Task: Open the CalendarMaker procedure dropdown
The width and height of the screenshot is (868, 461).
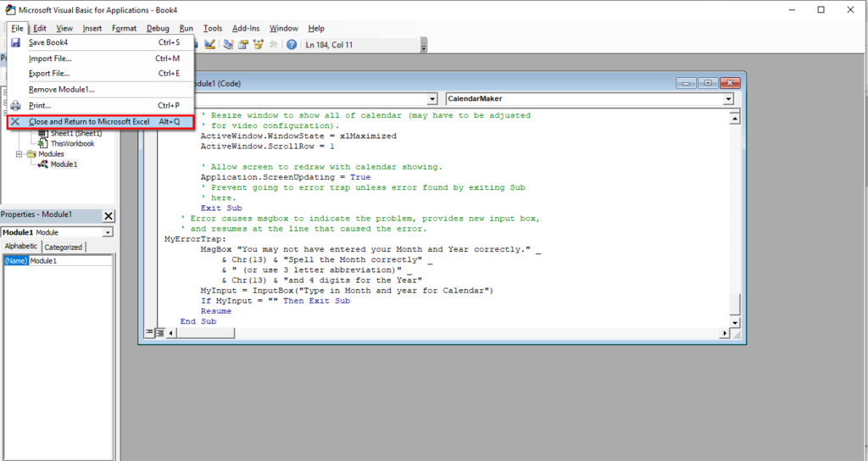Action: tap(728, 99)
